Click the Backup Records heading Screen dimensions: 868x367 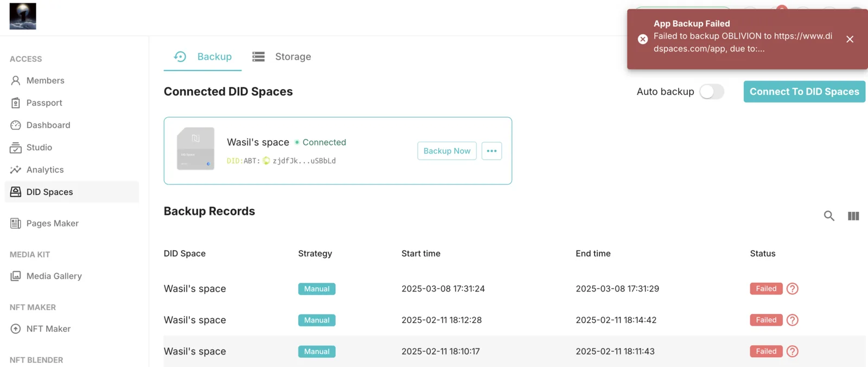pos(209,211)
